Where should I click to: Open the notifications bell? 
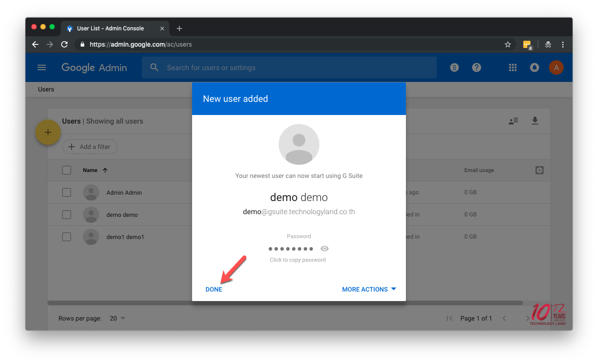(x=535, y=67)
